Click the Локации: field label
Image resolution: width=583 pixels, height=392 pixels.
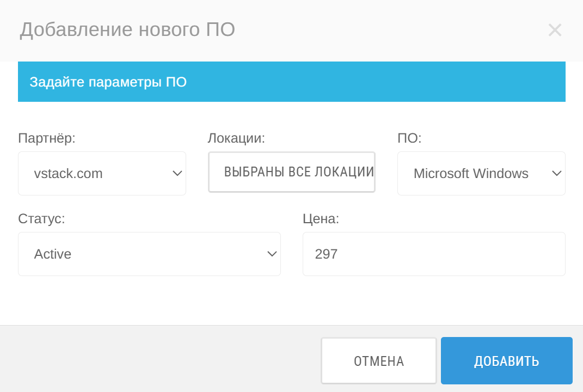tap(236, 138)
